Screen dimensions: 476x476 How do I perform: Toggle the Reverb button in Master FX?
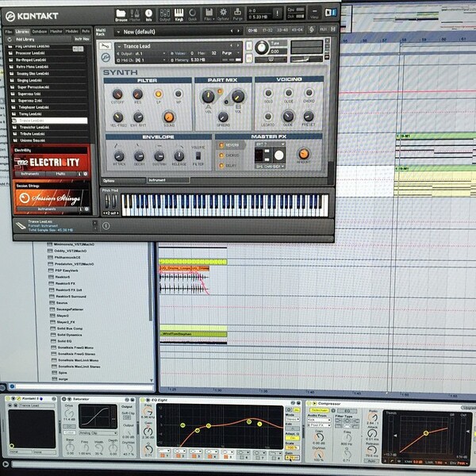click(x=230, y=145)
